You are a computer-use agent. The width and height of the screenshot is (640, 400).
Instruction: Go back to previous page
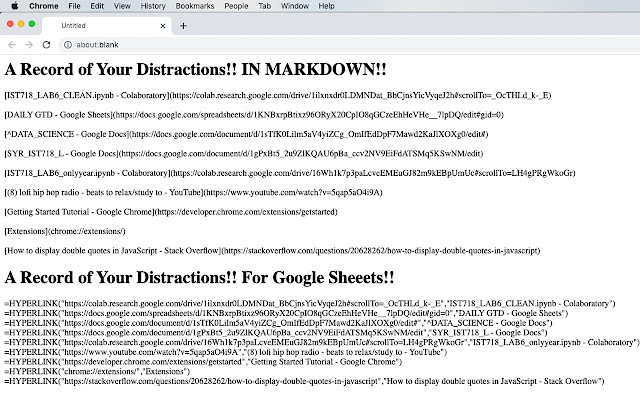click(x=12, y=44)
